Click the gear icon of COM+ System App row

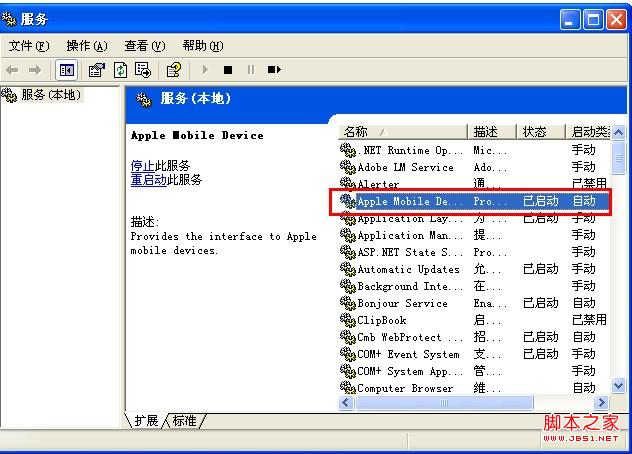point(347,371)
